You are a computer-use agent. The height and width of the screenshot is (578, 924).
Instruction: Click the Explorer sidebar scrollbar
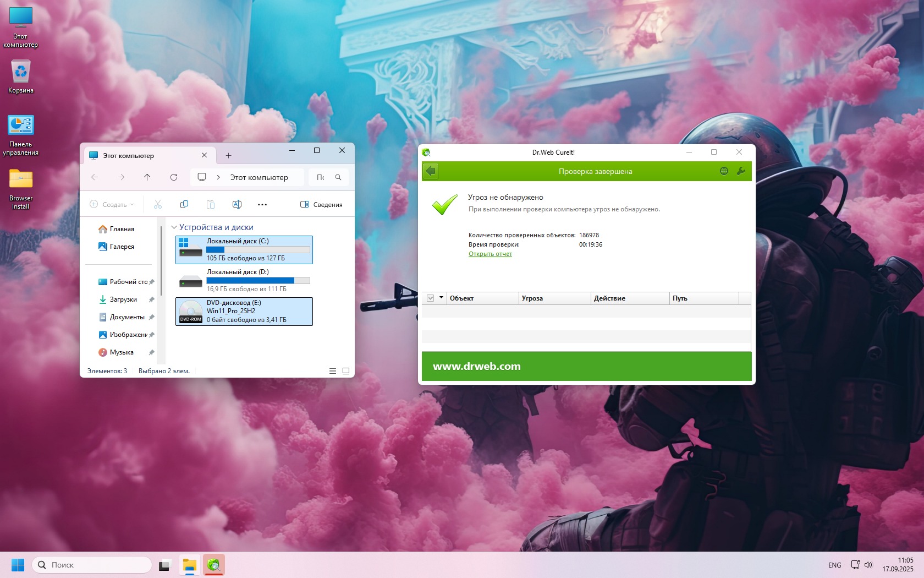tap(161, 260)
